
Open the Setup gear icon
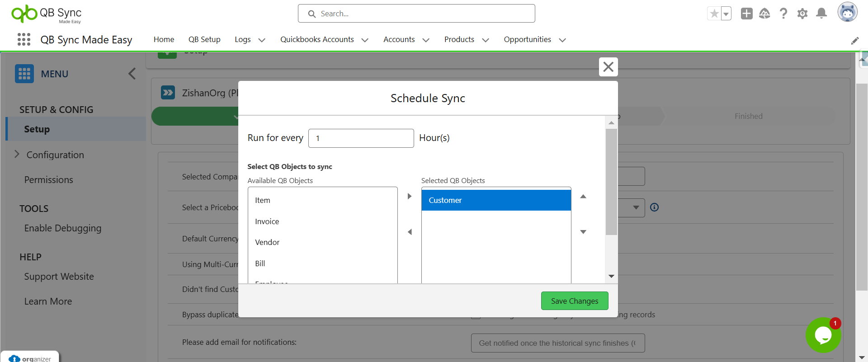click(x=802, y=14)
